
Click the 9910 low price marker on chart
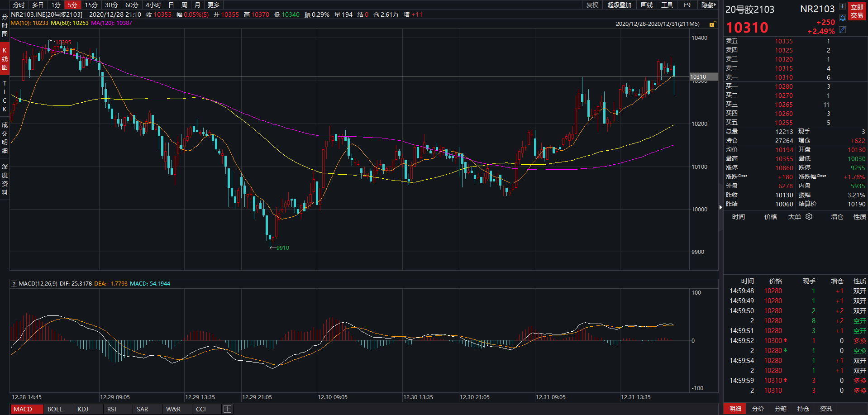pos(282,248)
